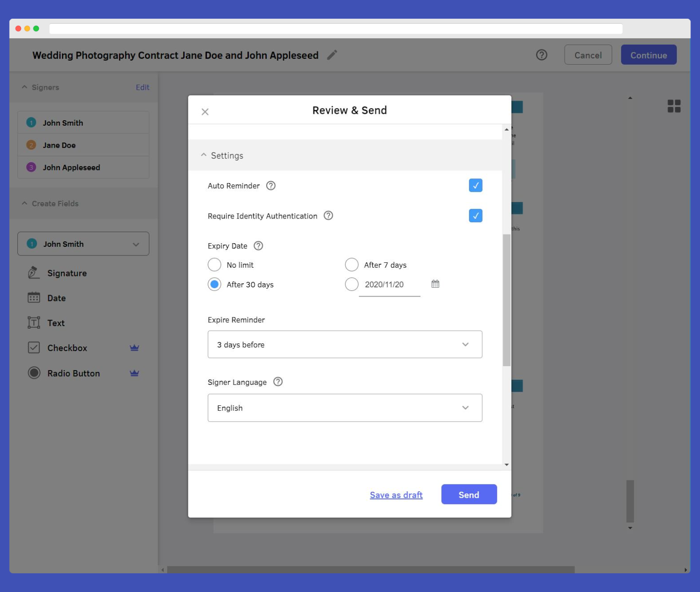Click the Save as draft link

pos(396,495)
